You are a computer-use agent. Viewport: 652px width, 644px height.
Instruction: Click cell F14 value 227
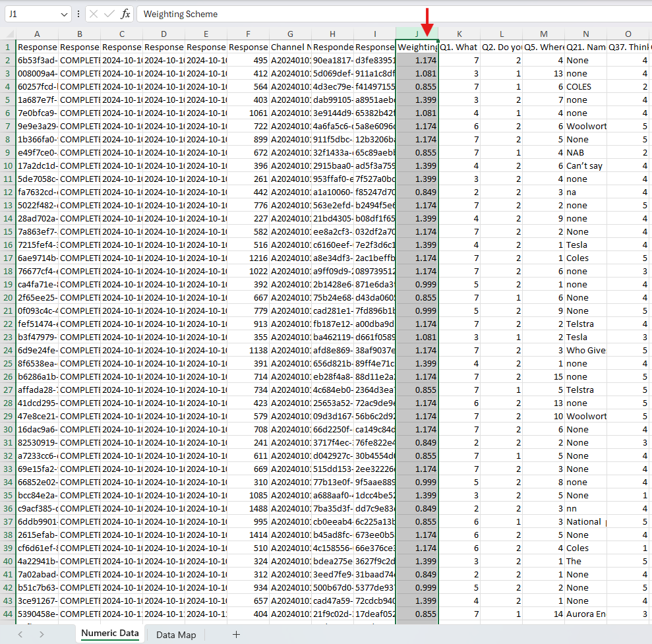click(x=249, y=219)
